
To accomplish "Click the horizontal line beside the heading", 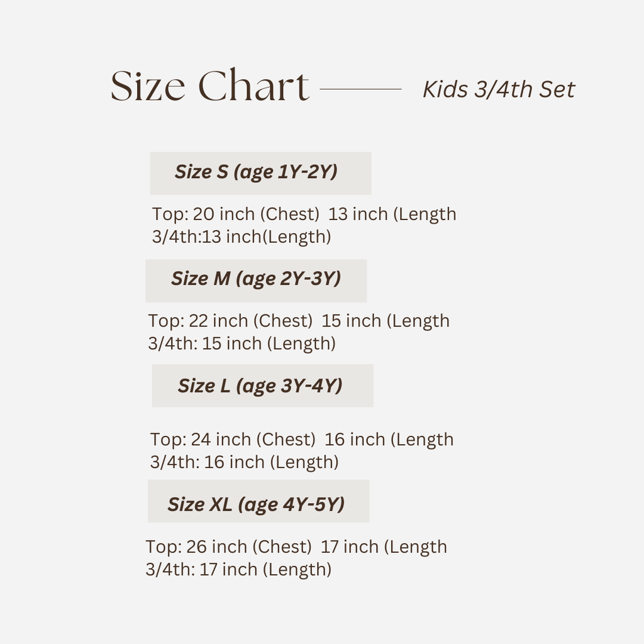I will click(x=360, y=89).
